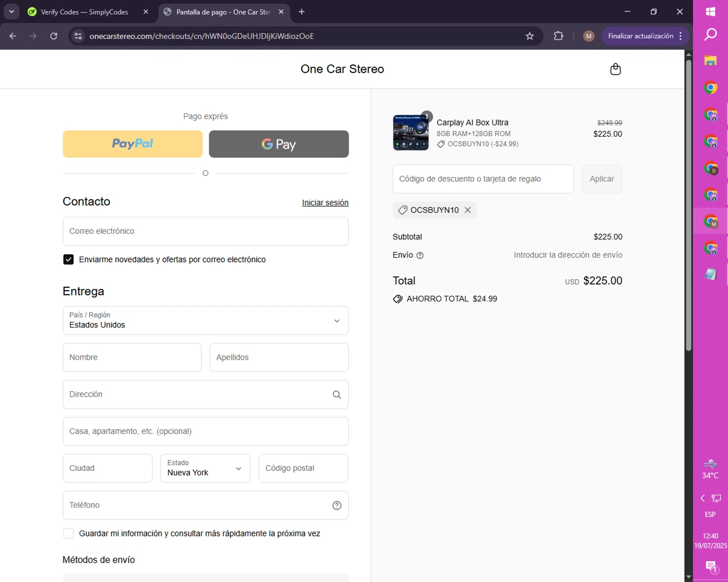The width and height of the screenshot is (728, 582).
Task: Click the discount code input field
Action: (x=483, y=179)
